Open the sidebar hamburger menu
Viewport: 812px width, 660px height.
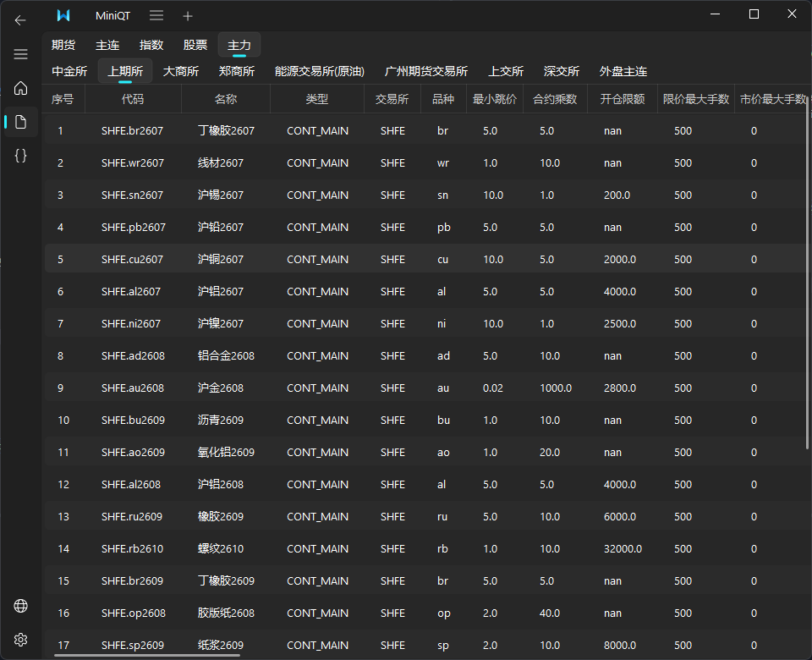[20, 54]
